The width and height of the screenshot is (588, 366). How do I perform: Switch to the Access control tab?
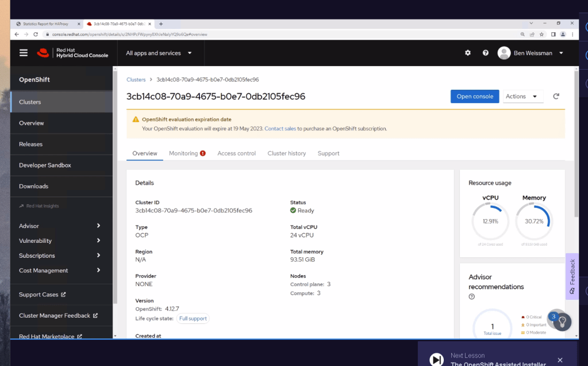click(237, 153)
